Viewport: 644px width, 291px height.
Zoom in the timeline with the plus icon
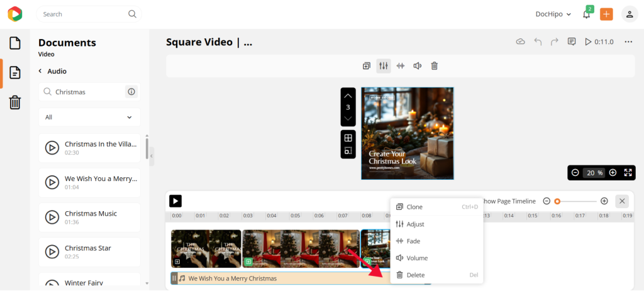(x=604, y=201)
